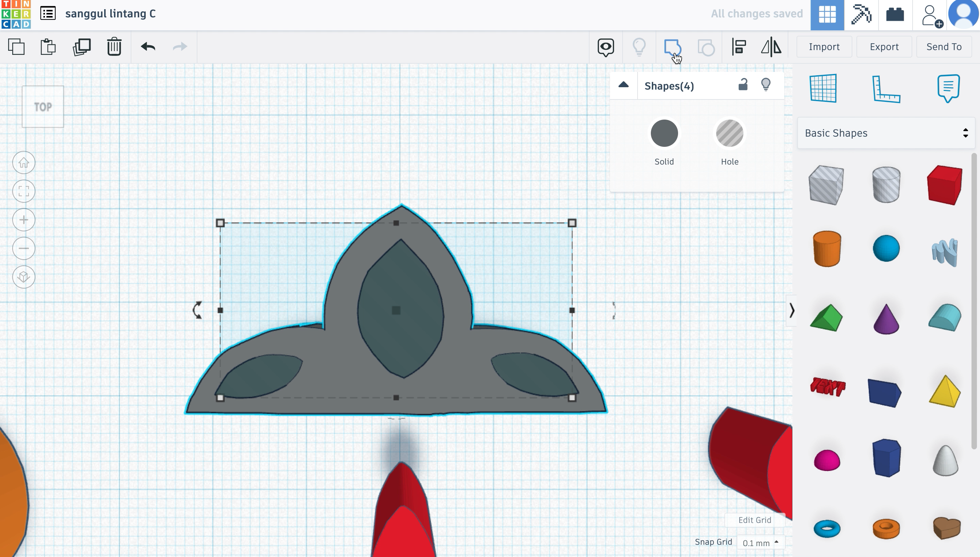Open the Mirror tool
The image size is (980, 557).
tap(771, 47)
